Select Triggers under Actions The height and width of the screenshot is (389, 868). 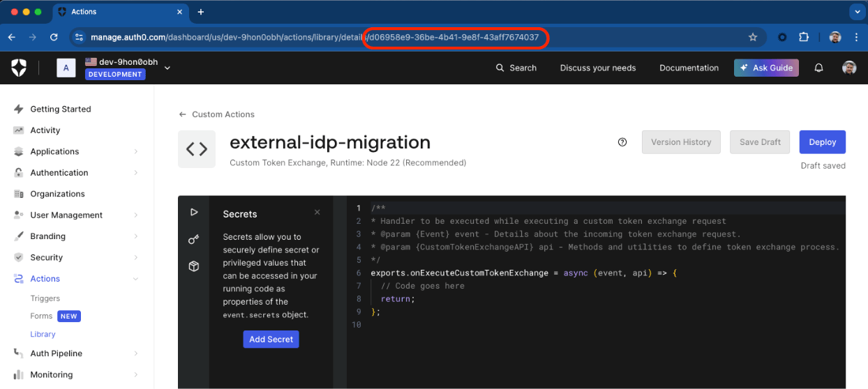click(45, 298)
